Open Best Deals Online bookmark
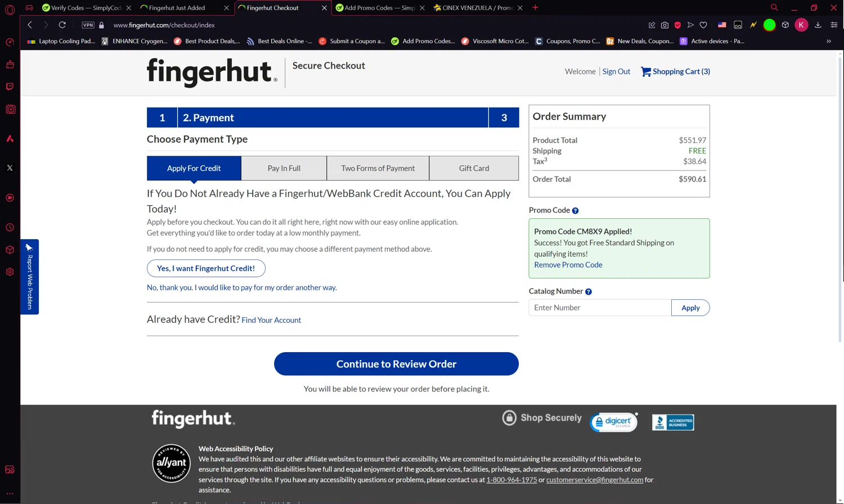Viewport: 844px width, 504px height. click(x=279, y=41)
